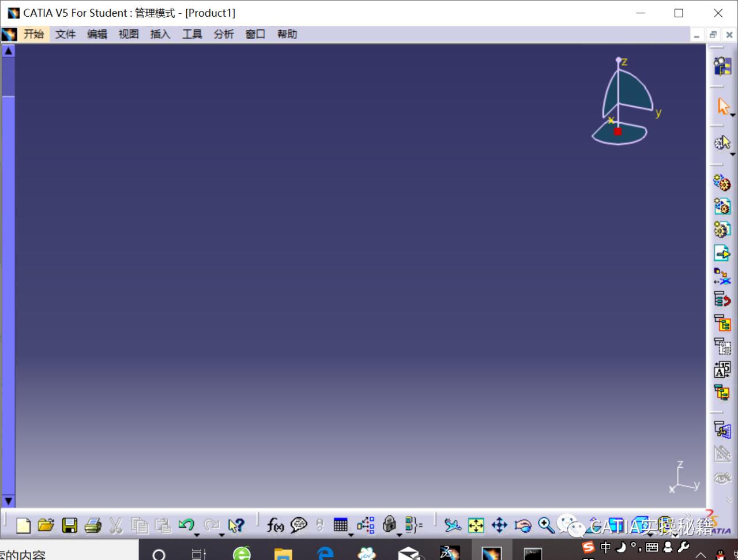The width and height of the screenshot is (738, 560).
Task: Click the Print icon
Action: 93,525
